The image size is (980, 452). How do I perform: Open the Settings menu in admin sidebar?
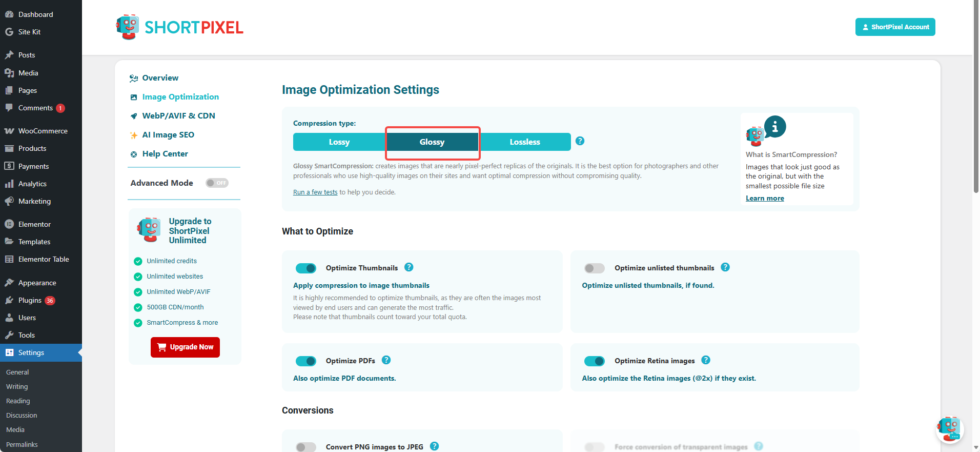[41, 352]
